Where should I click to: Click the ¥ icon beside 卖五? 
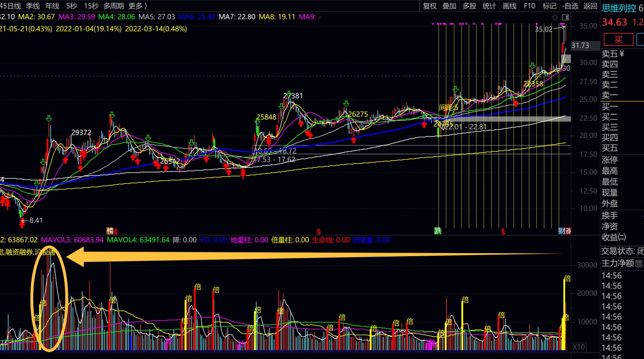[x=622, y=54]
